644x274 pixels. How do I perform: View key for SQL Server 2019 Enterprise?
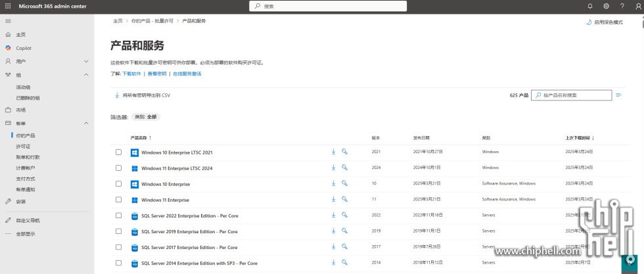(x=344, y=231)
